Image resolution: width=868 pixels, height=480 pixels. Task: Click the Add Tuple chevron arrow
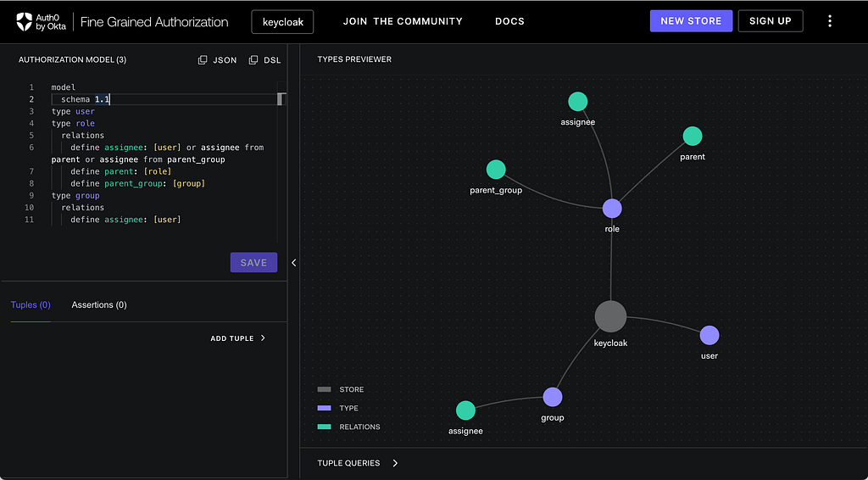[x=263, y=338]
